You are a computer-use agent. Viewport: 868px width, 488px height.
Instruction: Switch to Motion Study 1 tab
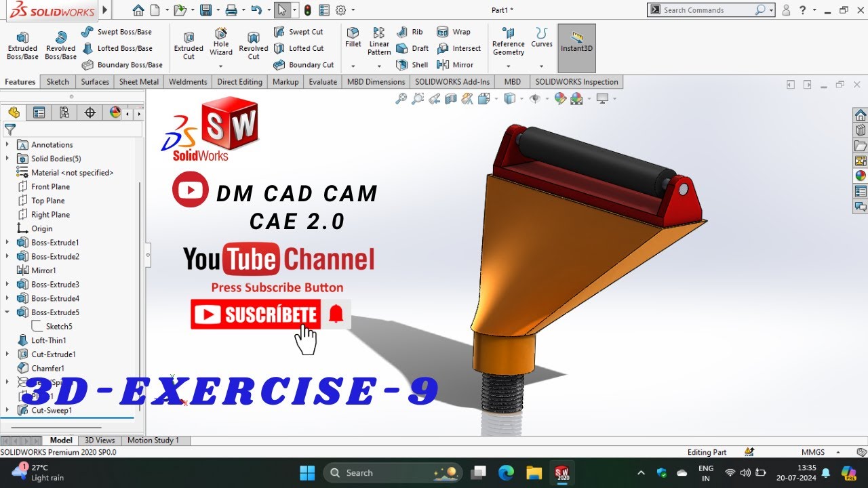[x=153, y=441]
